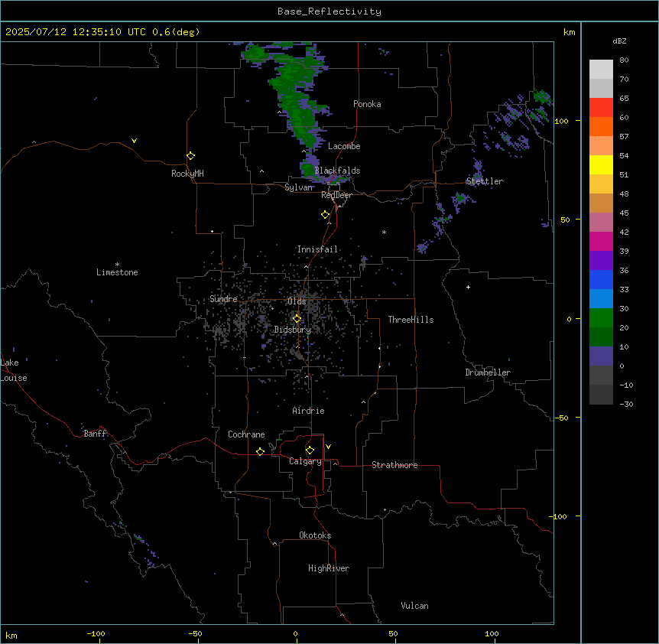
Task: Select the 42 dBZ magenta color swatch
Action: click(601, 241)
